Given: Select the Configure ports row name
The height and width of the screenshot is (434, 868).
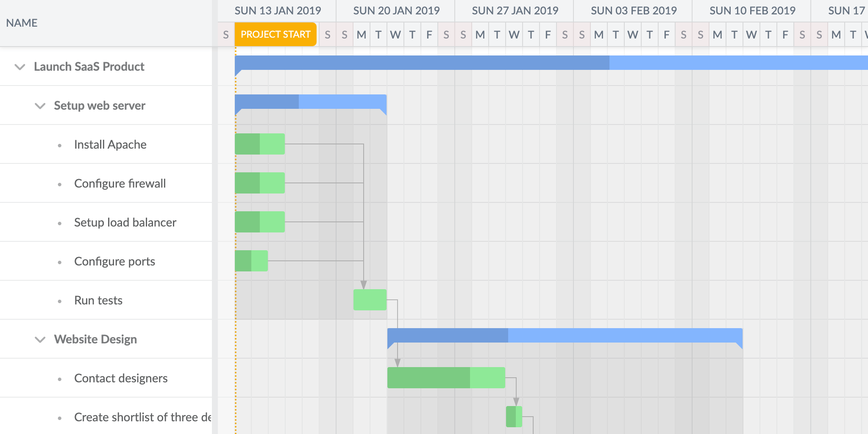Looking at the screenshot, I should tap(114, 262).
